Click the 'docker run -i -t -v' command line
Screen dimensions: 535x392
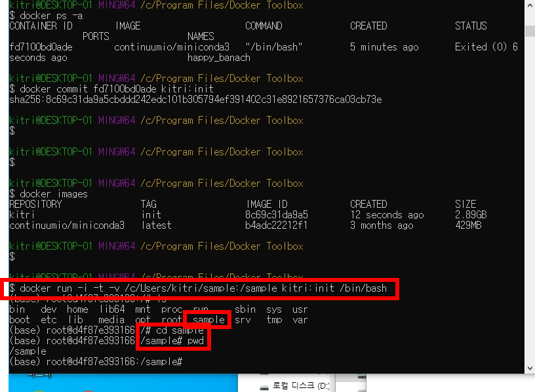[203, 288]
